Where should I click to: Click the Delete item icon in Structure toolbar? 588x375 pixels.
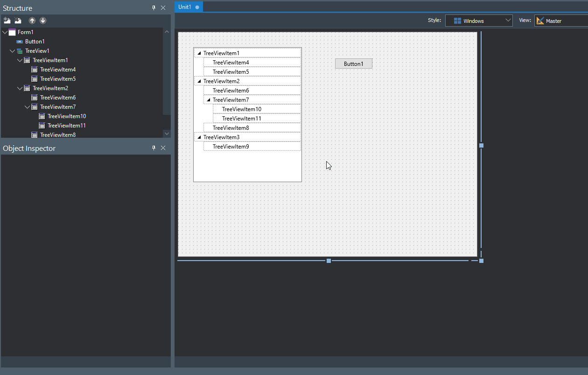click(18, 21)
